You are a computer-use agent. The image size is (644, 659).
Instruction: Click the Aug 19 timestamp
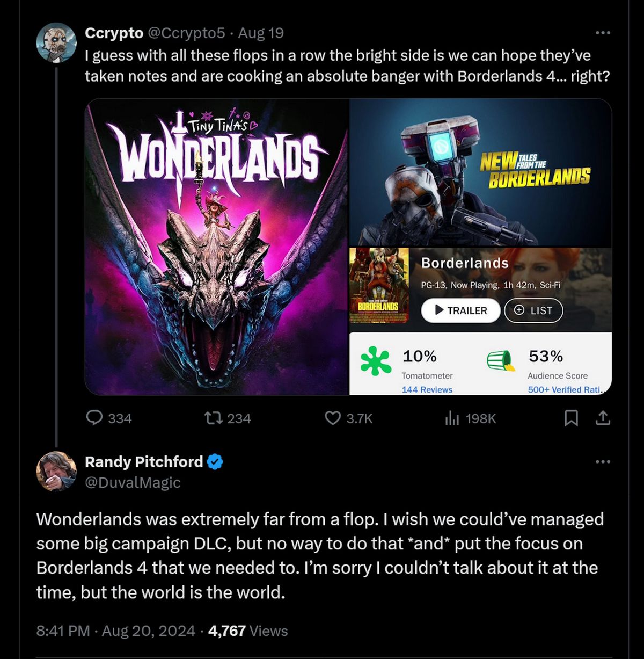[259, 32]
